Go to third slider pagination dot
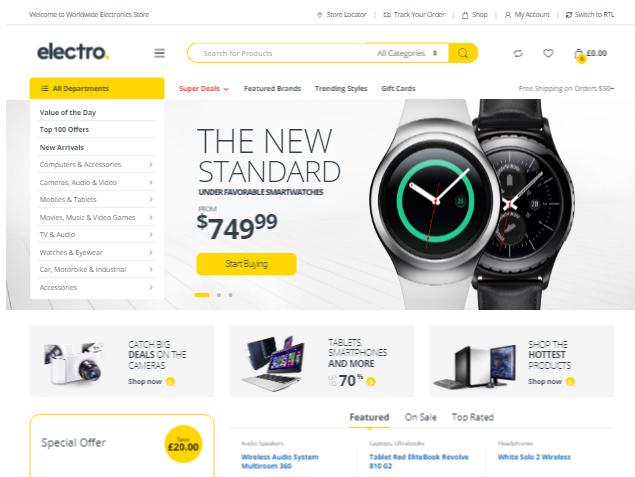Image resolution: width=635 pixels, height=477 pixels. pos(230,295)
